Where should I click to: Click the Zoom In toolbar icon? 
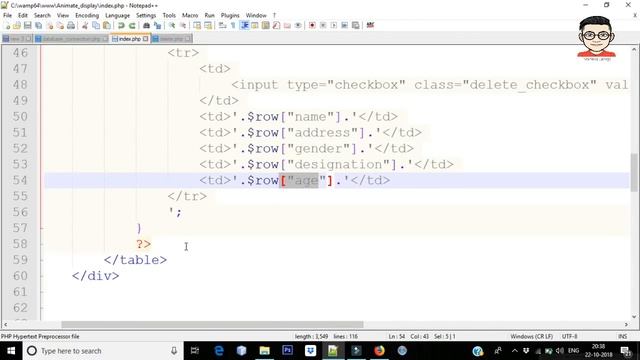(172, 25)
